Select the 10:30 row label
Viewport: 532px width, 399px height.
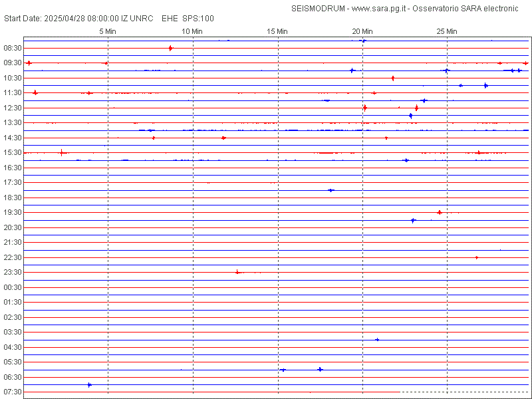coord(13,78)
